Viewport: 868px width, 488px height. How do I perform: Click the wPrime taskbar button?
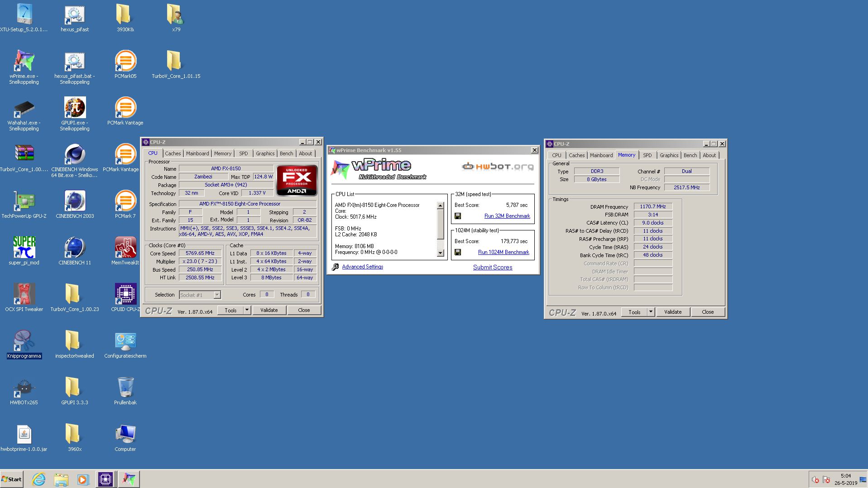[x=129, y=479]
